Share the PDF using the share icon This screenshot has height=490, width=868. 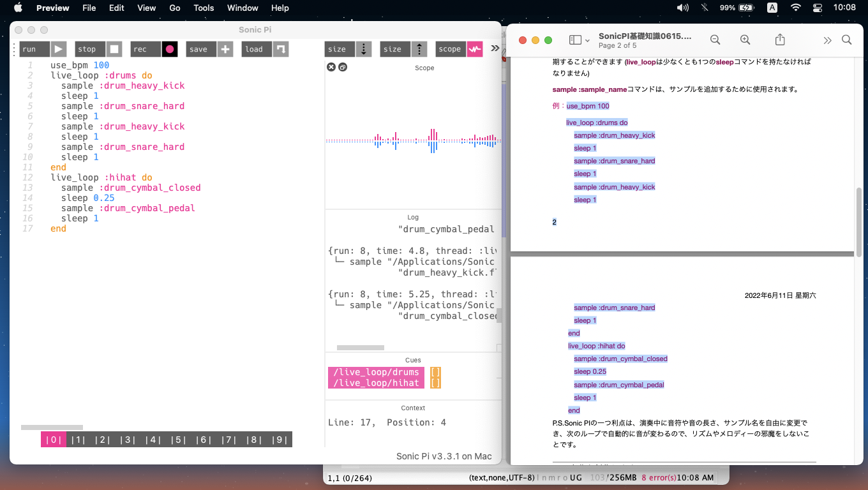pos(780,40)
